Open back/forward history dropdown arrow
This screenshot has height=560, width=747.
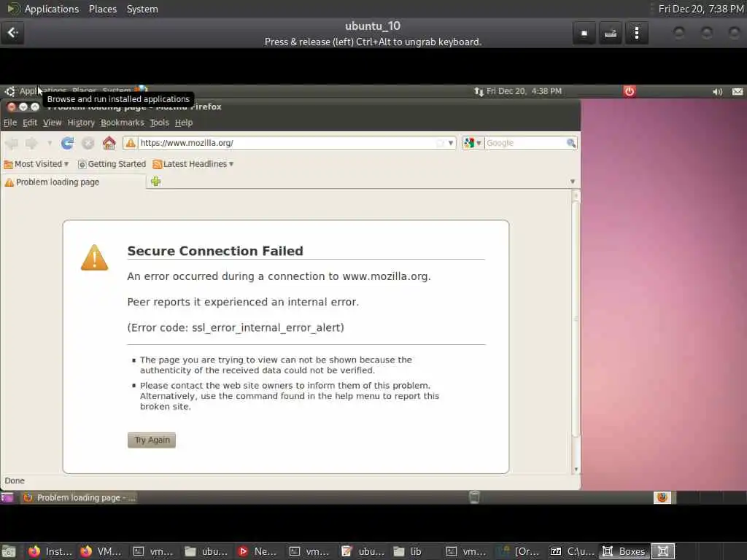click(x=49, y=143)
